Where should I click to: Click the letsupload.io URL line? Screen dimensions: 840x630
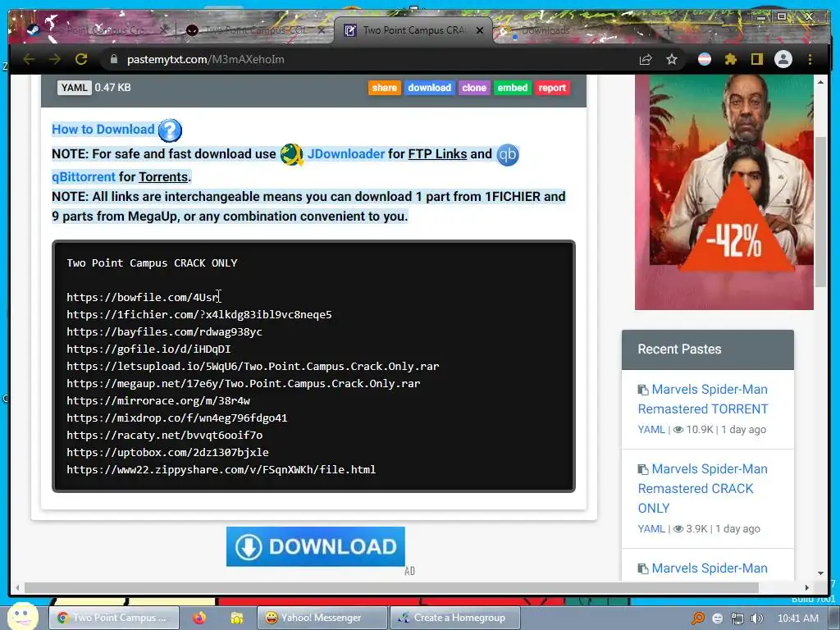(x=253, y=367)
